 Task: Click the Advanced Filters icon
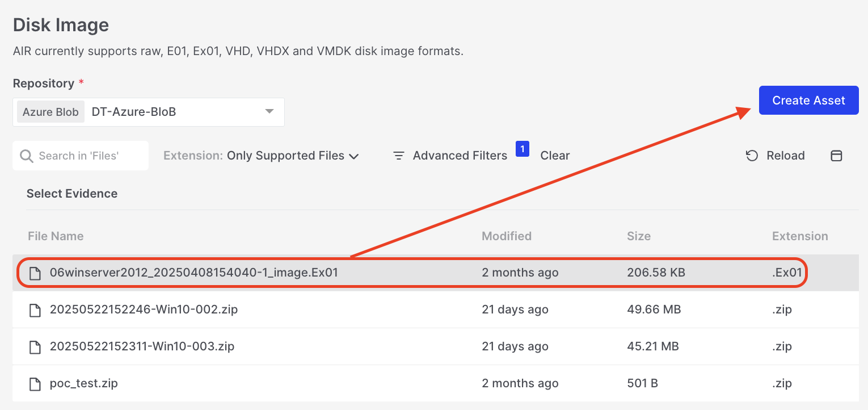(x=399, y=156)
